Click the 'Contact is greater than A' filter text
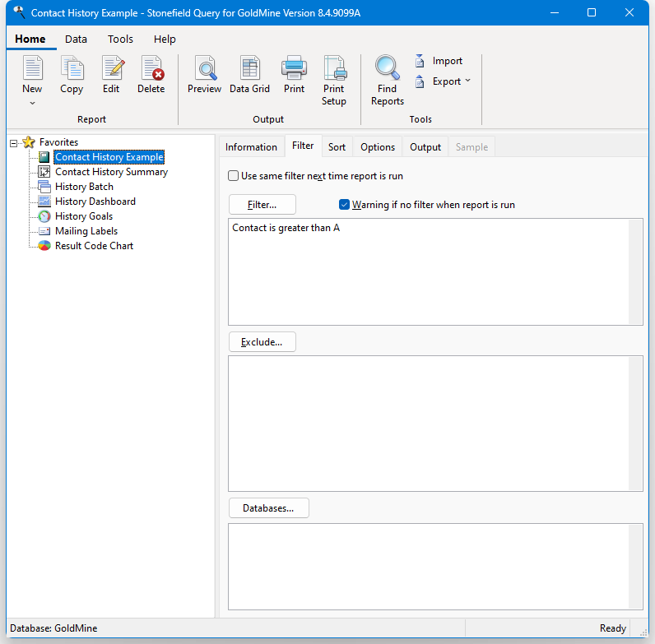This screenshot has width=655, height=644. pos(286,228)
